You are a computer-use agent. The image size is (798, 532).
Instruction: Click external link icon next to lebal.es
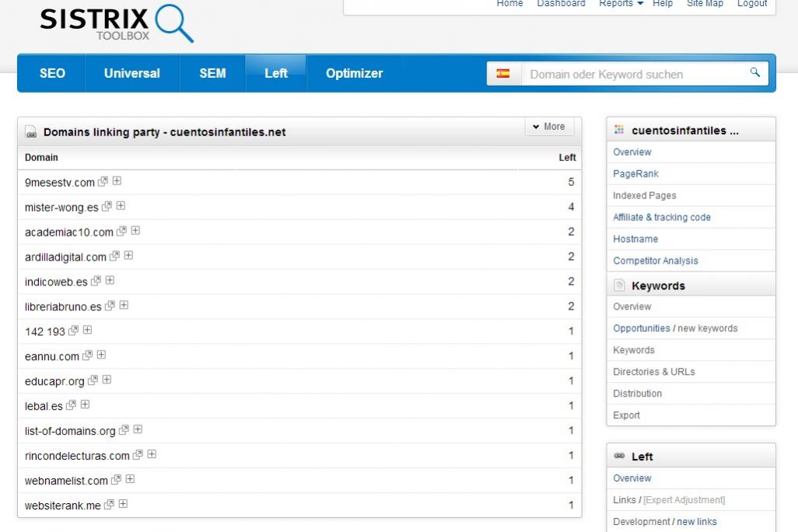tap(72, 405)
